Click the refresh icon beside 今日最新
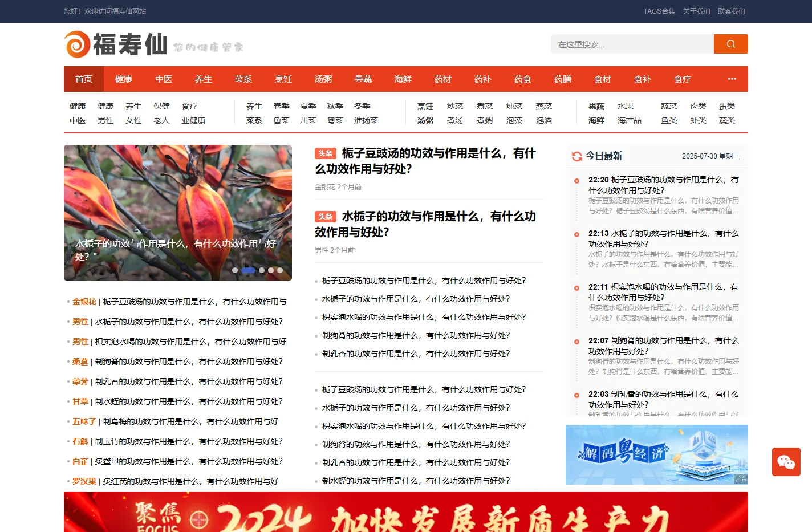 coord(577,156)
